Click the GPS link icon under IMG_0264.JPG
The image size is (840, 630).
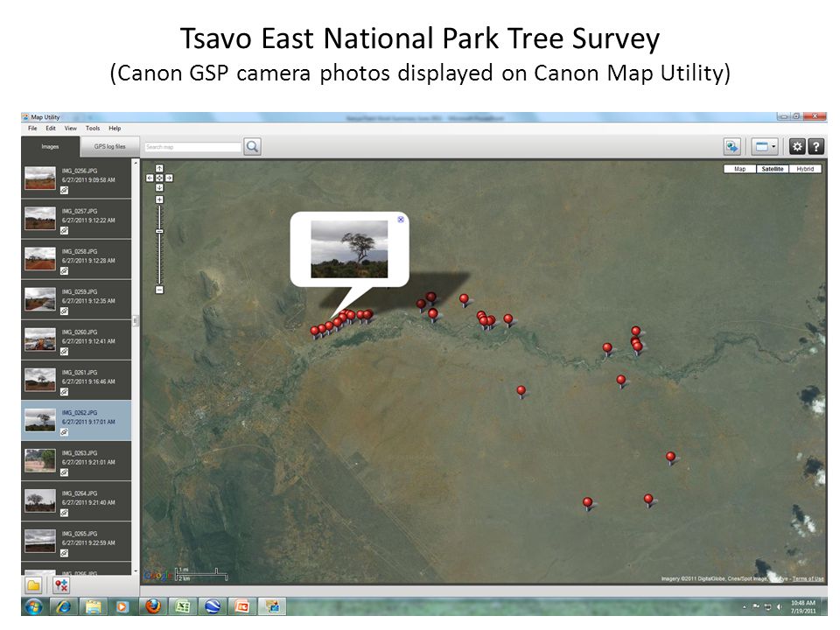tap(64, 513)
